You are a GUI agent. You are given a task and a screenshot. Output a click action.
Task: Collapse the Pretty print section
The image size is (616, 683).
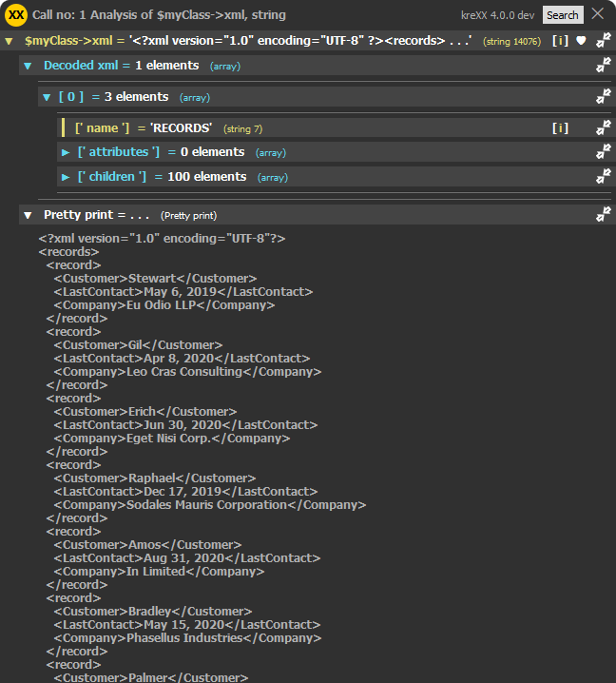click(28, 215)
